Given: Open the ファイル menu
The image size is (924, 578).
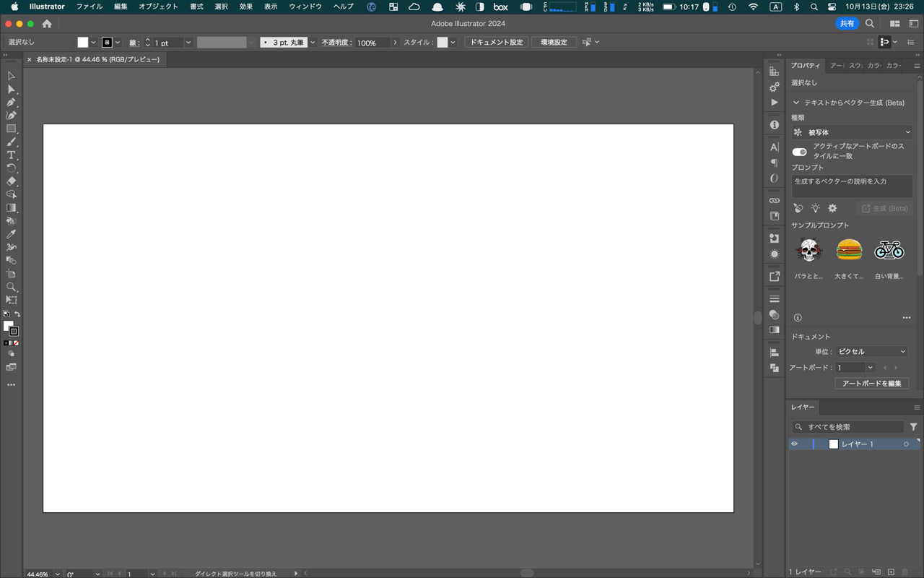Looking at the screenshot, I should pos(89,7).
